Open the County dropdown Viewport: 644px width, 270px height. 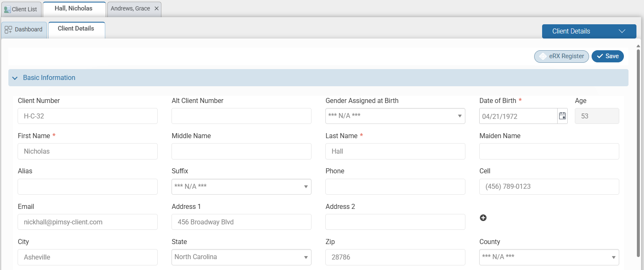point(613,257)
